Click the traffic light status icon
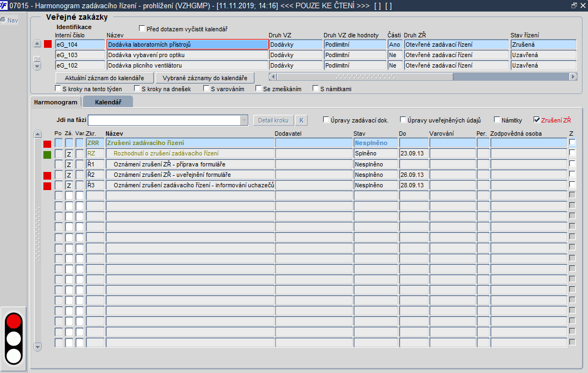The width and height of the screenshot is (588, 373). 14,338
